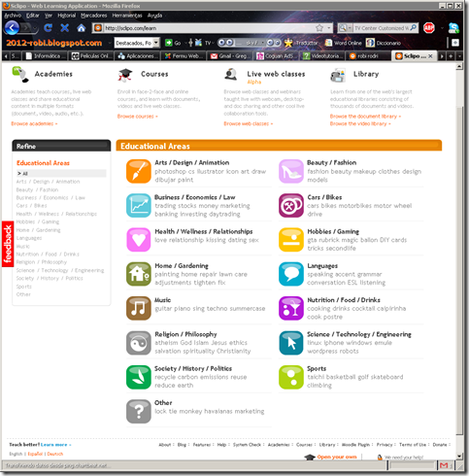Screen dimensions: 469x476
Task: Click the red feedback side tab
Action: click(x=8, y=244)
